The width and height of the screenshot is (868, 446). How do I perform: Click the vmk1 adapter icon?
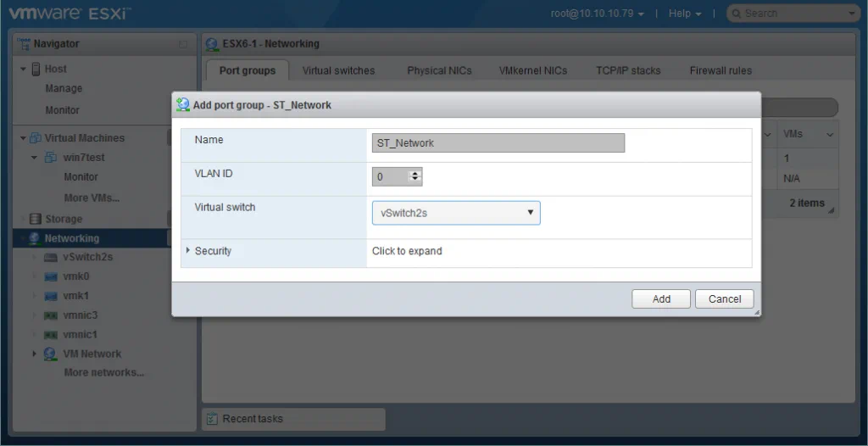(50, 296)
